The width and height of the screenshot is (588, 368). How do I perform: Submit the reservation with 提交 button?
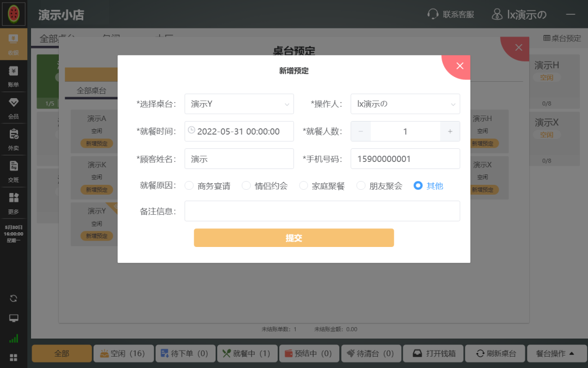point(294,238)
